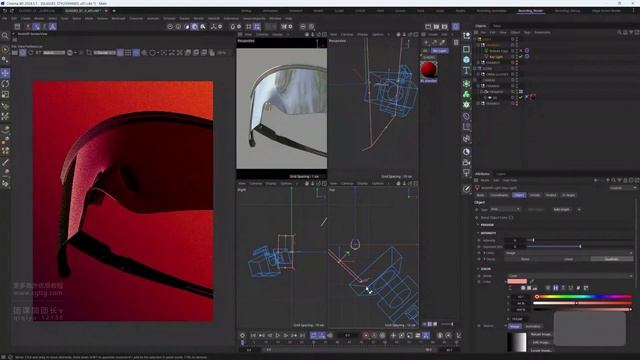
Task: Click the Render to Picture Viewer icon
Action: tap(436, 27)
